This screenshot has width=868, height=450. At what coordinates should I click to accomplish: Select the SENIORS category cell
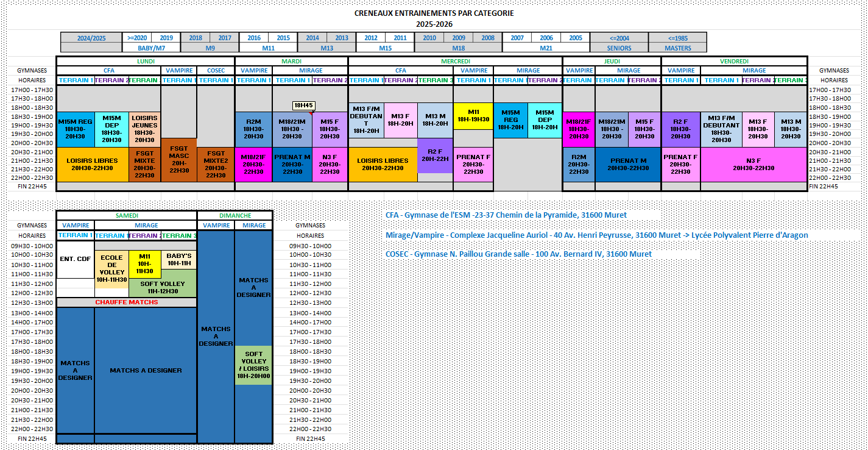[x=619, y=48]
